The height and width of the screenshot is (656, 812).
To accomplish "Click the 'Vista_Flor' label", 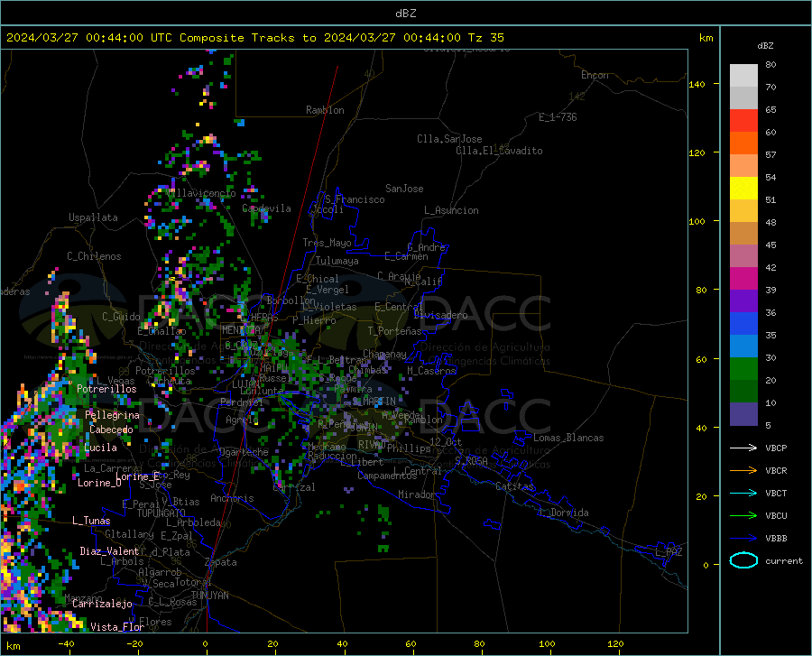I will pos(117,627).
